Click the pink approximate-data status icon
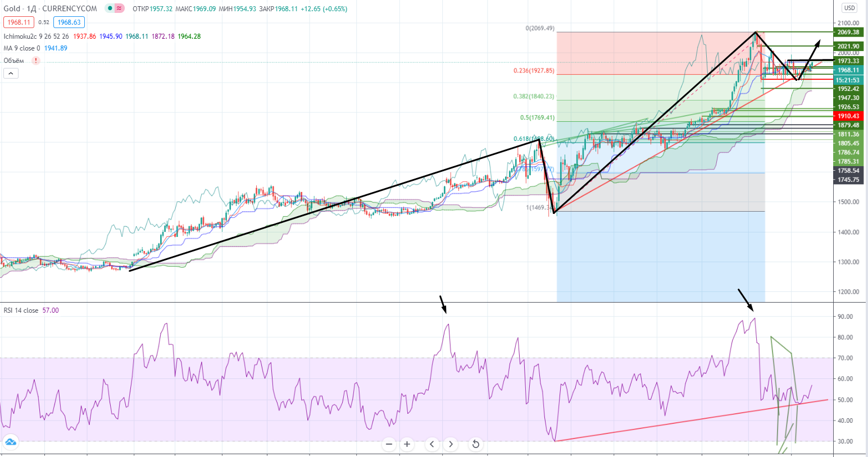Viewport: 868px width, 457px height. click(119, 8)
